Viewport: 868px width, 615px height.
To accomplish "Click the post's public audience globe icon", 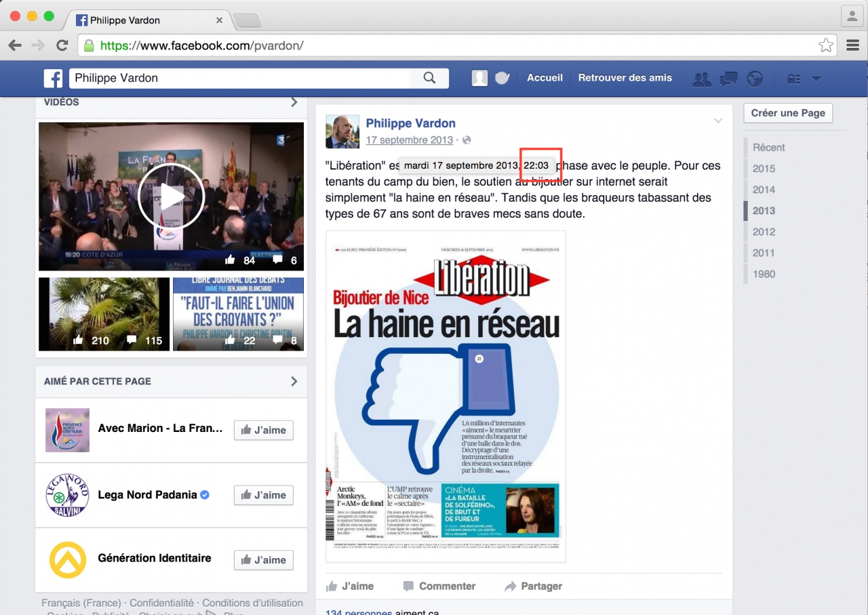I will [x=467, y=140].
